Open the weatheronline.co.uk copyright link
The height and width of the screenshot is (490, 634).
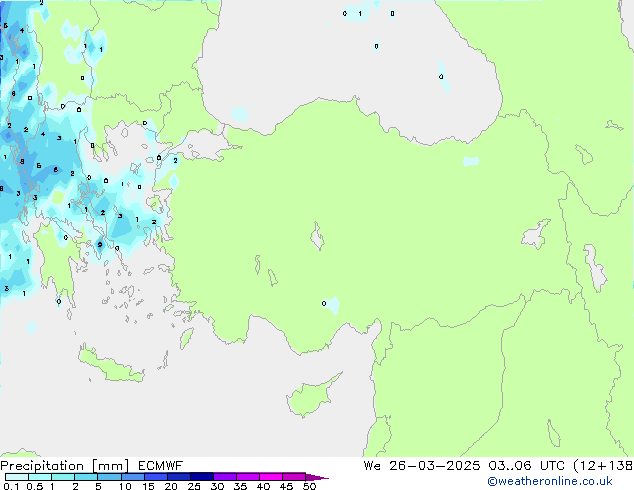click(550, 481)
